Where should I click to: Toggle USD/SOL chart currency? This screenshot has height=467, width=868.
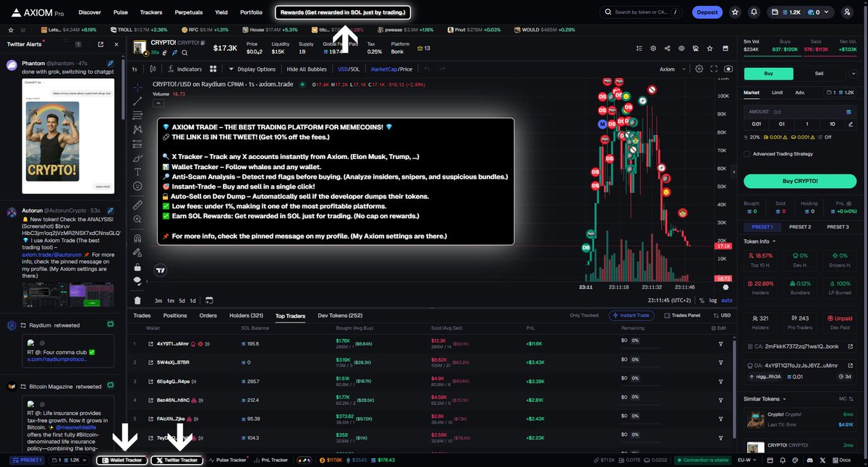point(349,69)
